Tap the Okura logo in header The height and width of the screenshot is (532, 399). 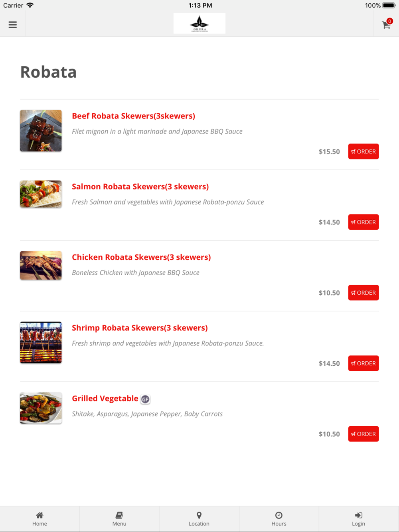(x=199, y=24)
